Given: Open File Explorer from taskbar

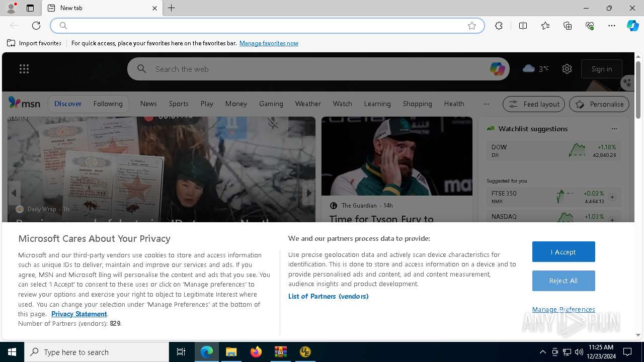Looking at the screenshot, I should (231, 352).
